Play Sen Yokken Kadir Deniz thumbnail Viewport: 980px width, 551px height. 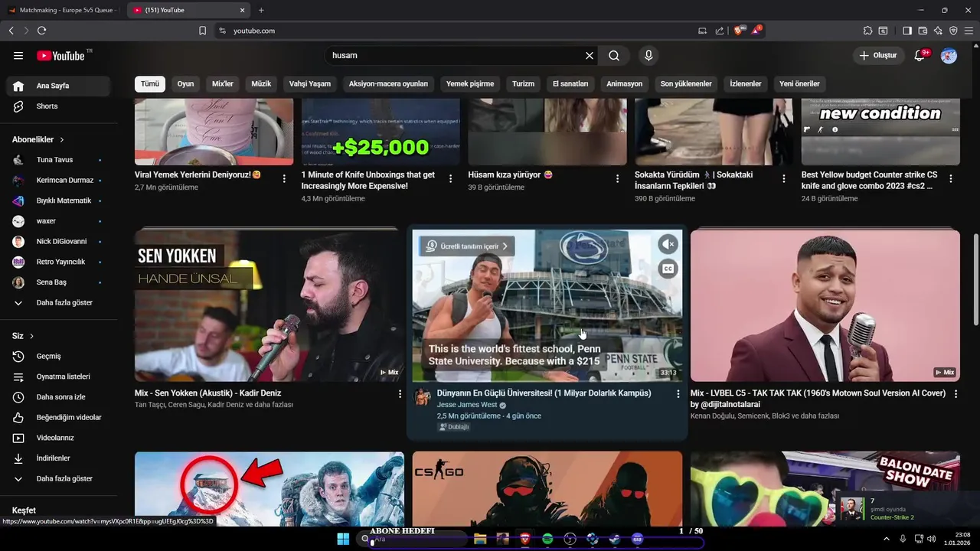pos(269,305)
